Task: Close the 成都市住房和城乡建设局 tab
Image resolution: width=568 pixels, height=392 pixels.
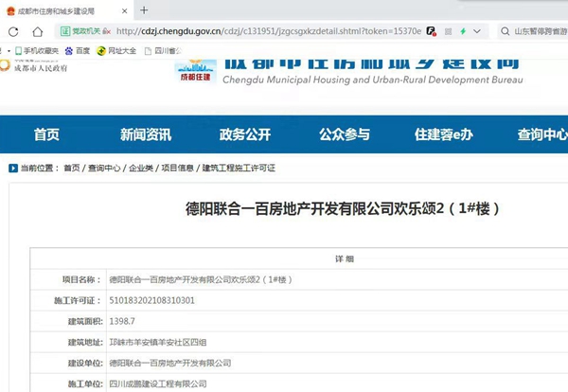Action: click(x=125, y=9)
